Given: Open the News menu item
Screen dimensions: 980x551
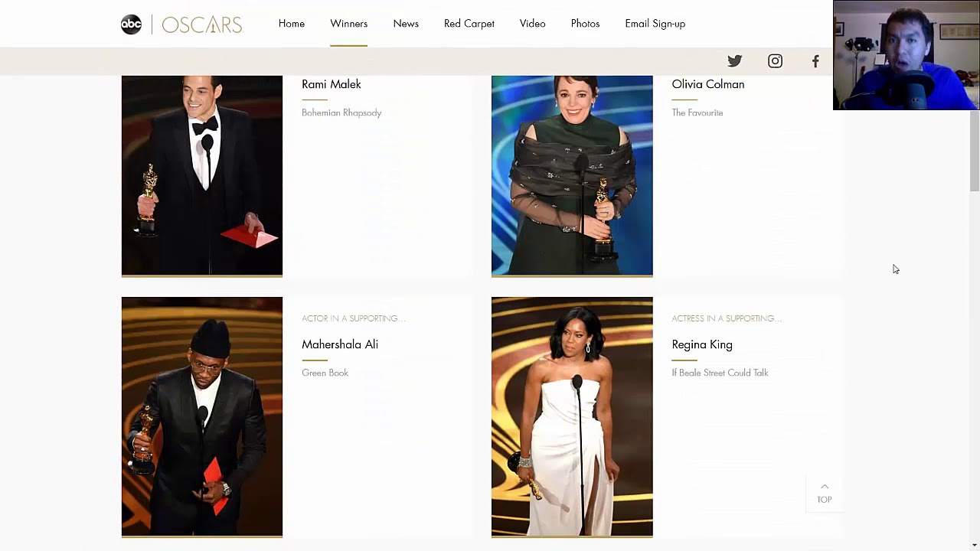Looking at the screenshot, I should [406, 24].
